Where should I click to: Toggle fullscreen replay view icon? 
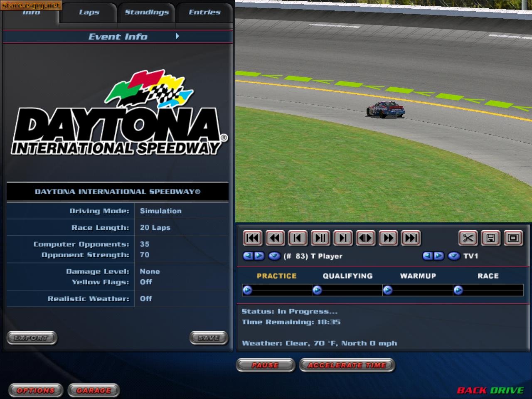(x=513, y=238)
